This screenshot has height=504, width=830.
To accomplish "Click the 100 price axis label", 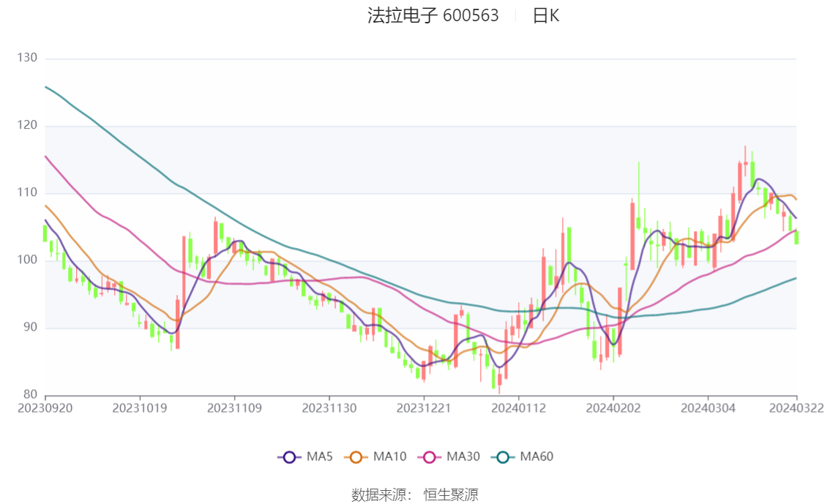I will (27, 260).
